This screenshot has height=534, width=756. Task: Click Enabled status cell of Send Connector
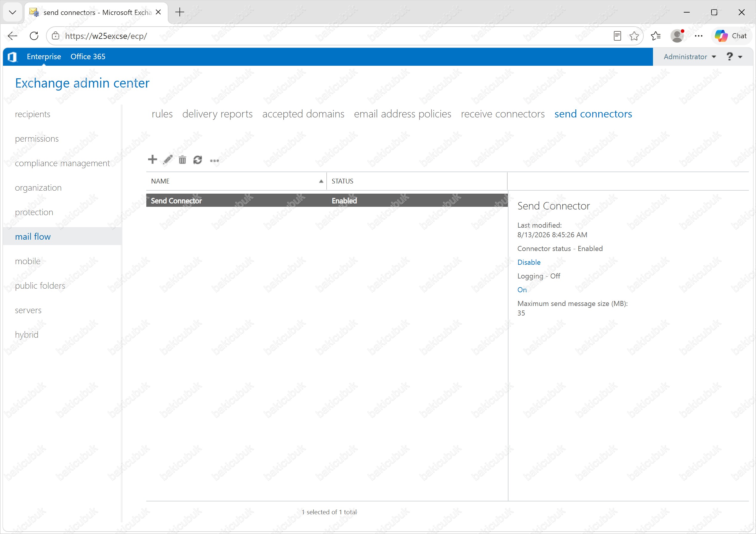point(344,201)
